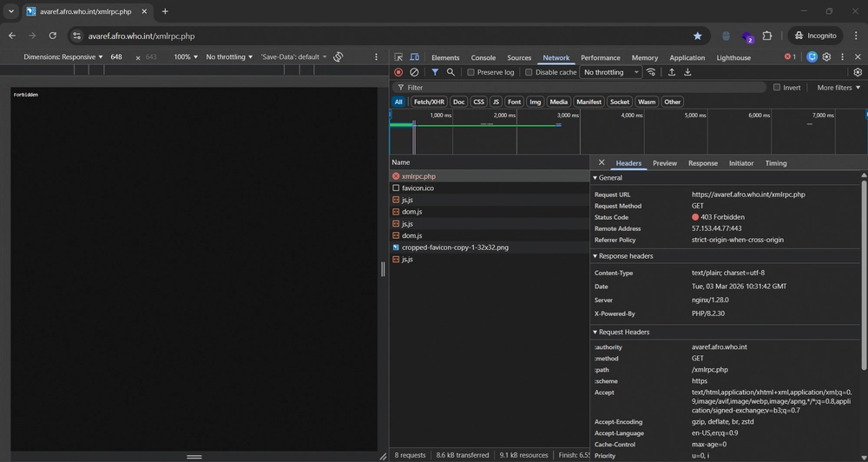The width and height of the screenshot is (868, 462).
Task: Clear the network log
Action: 414,72
